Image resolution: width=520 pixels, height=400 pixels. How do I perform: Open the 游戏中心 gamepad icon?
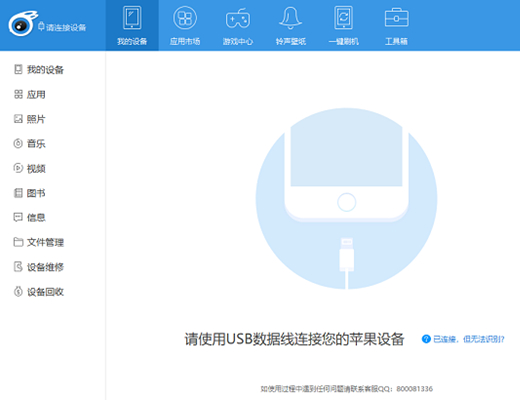pos(238,19)
